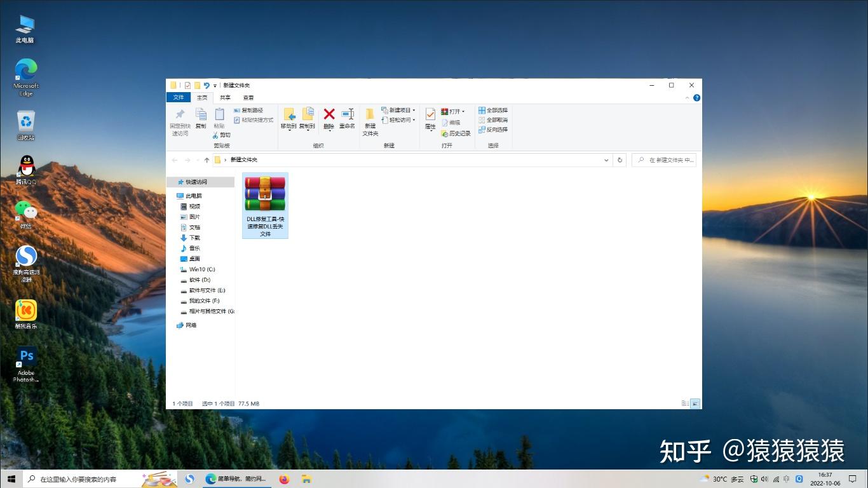
Task: Select 快速访问 in the navigation pane
Action: coord(200,182)
